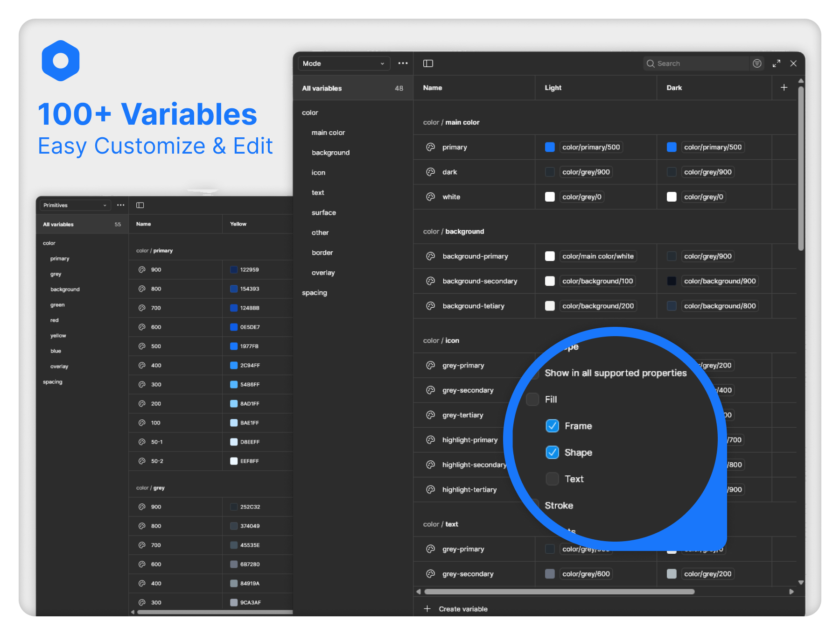The image size is (840, 635).
Task: Click the filter icon in the Search field
Action: click(757, 63)
